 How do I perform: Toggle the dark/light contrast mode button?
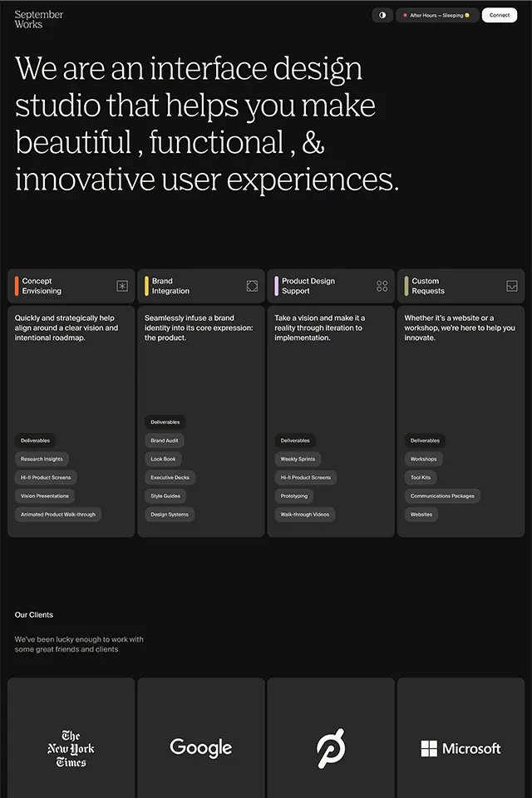click(x=382, y=15)
